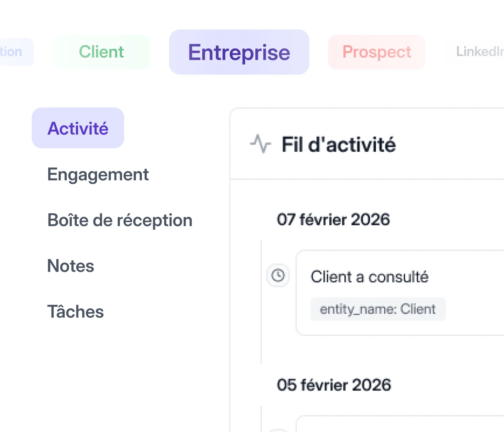
Task: Click the partially visible tab on the far left
Action: pos(12,52)
